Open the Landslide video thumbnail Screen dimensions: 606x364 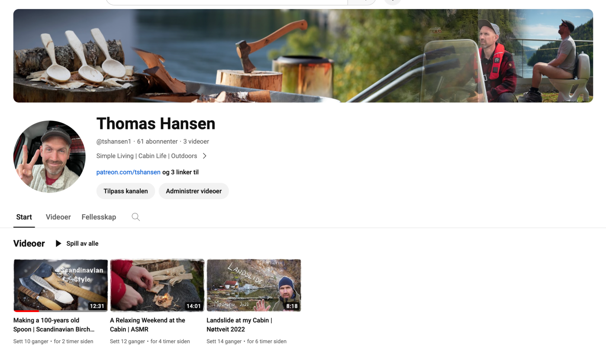(254, 285)
